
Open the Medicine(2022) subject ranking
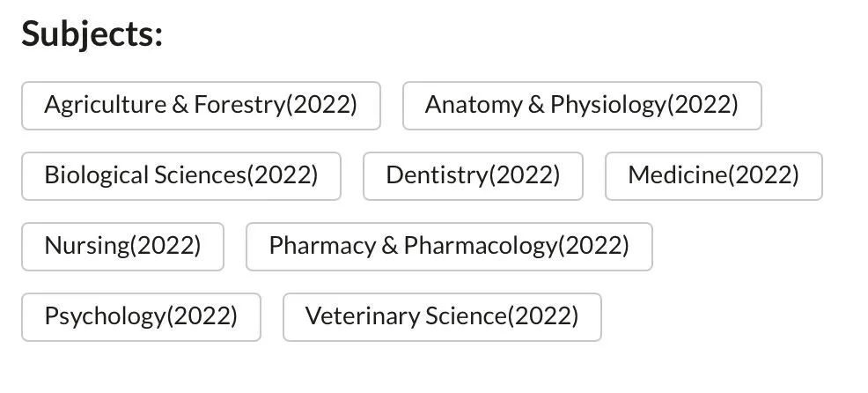click(x=713, y=176)
